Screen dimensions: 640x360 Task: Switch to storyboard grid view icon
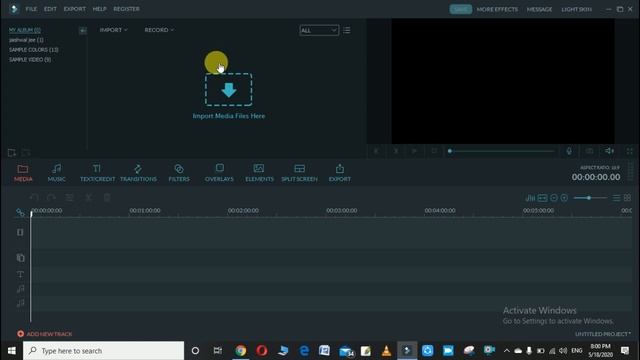(x=627, y=198)
